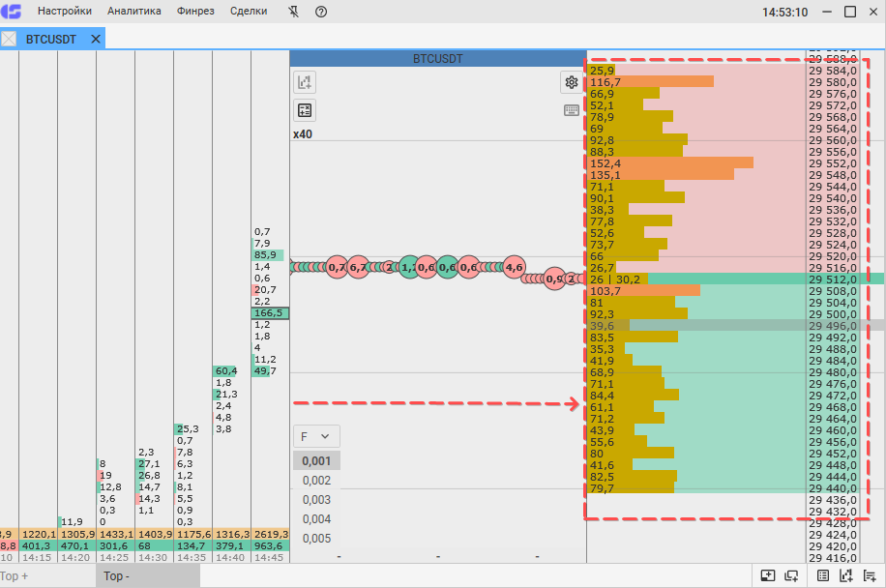
Task: Click the Top + button
Action: coord(15,576)
